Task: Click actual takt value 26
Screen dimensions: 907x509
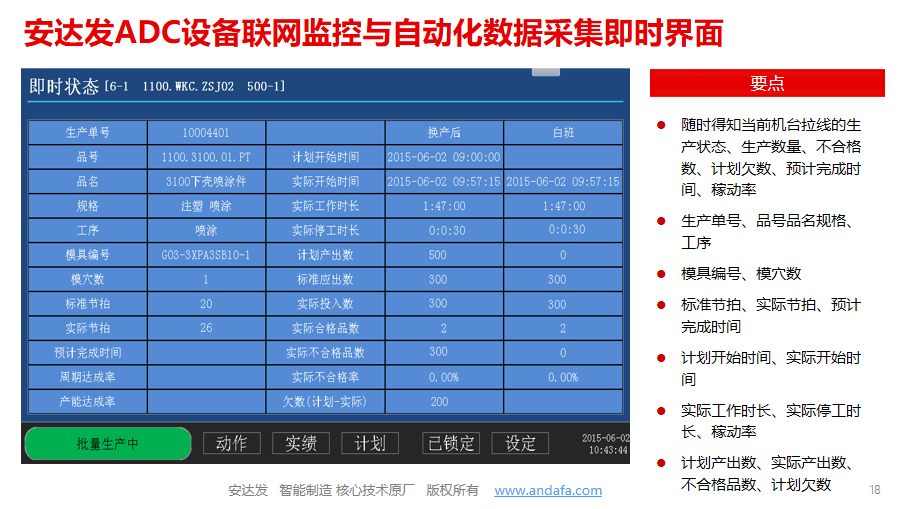Action: pos(206,328)
